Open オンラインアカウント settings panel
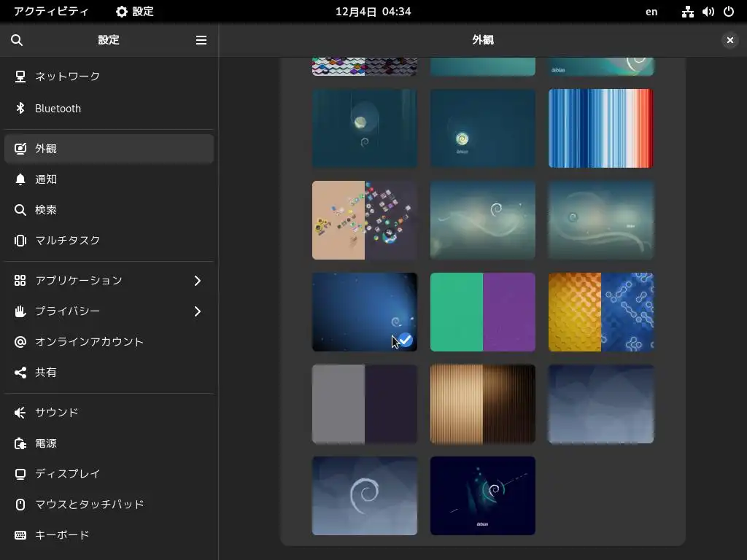The width and height of the screenshot is (747, 560). 109,342
